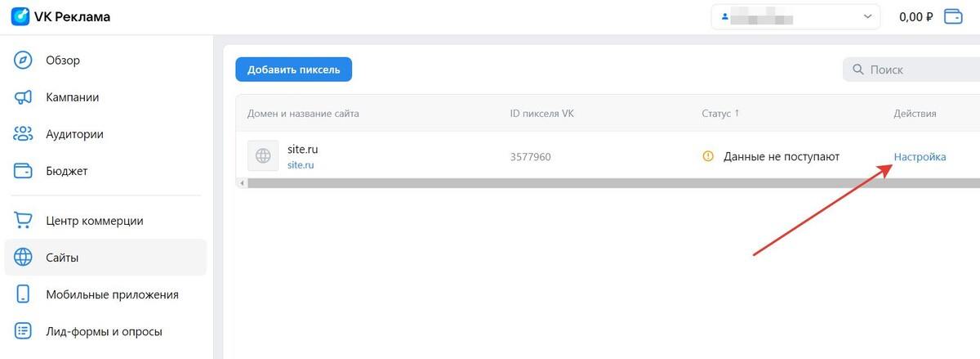The image size is (980, 359).
Task: Click the 0,00 ₽ balance
Action: (x=915, y=16)
